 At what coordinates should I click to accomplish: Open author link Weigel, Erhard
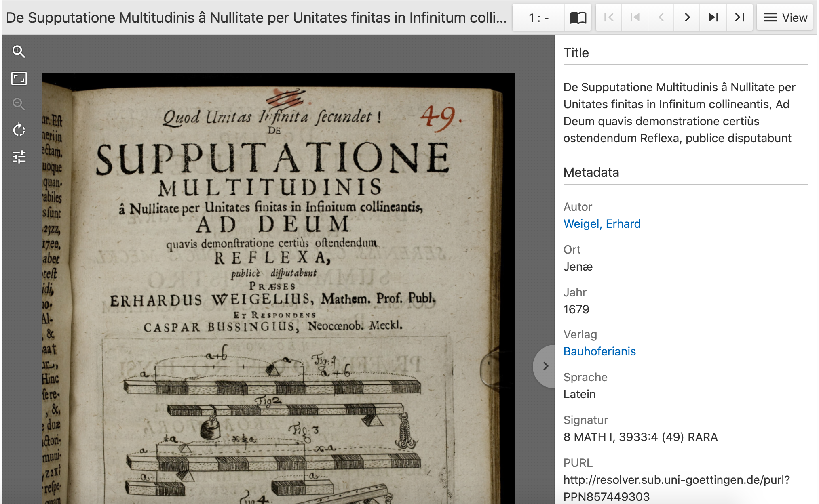pos(602,224)
